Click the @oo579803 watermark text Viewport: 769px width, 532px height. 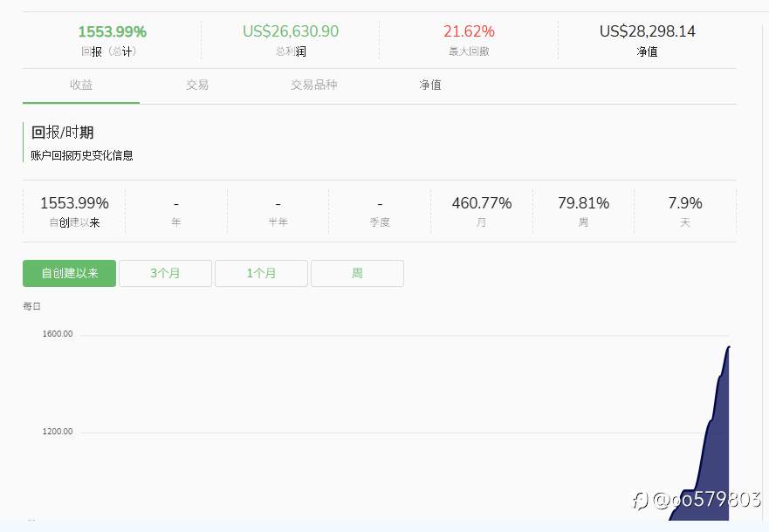(x=690, y=500)
